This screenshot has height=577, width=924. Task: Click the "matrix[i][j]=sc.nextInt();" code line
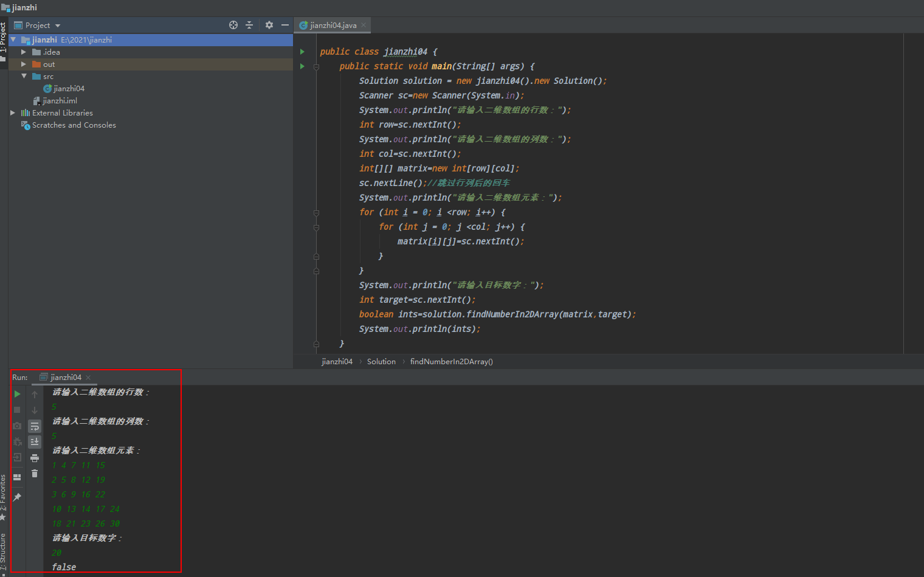(x=461, y=241)
